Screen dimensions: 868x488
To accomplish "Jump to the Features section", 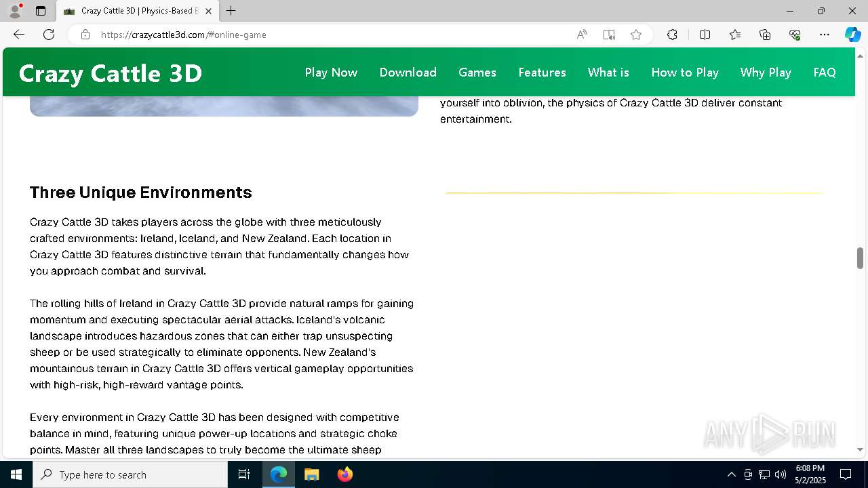I will [x=542, y=73].
